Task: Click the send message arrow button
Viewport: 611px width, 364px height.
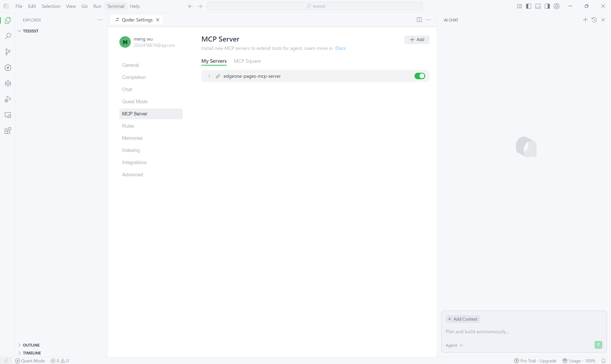Action: pyautogui.click(x=598, y=345)
